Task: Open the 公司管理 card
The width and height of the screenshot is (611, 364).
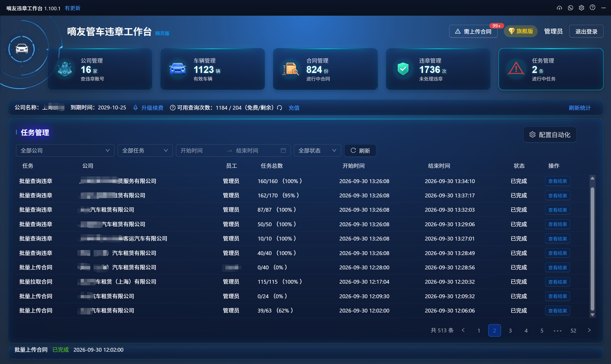Action: click(x=100, y=69)
